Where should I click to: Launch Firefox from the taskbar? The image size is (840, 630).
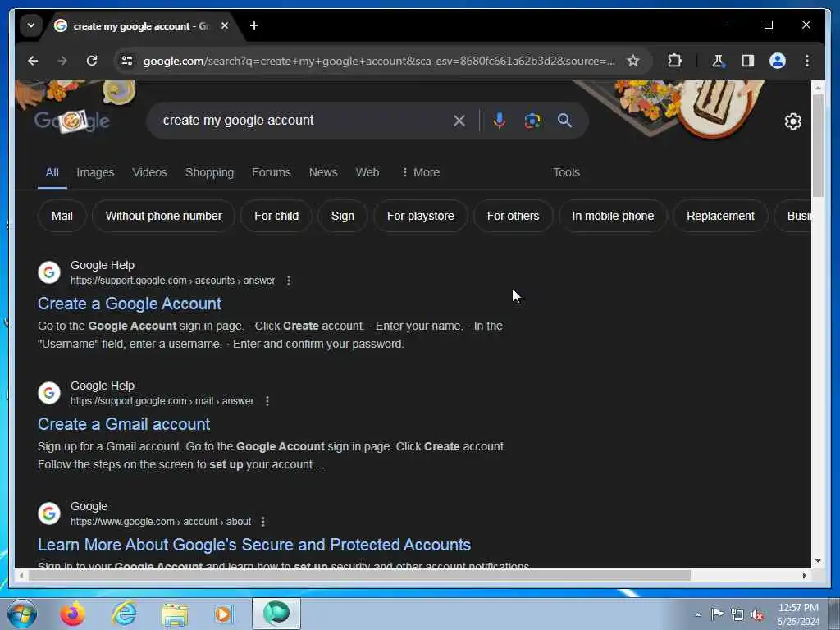point(72,614)
